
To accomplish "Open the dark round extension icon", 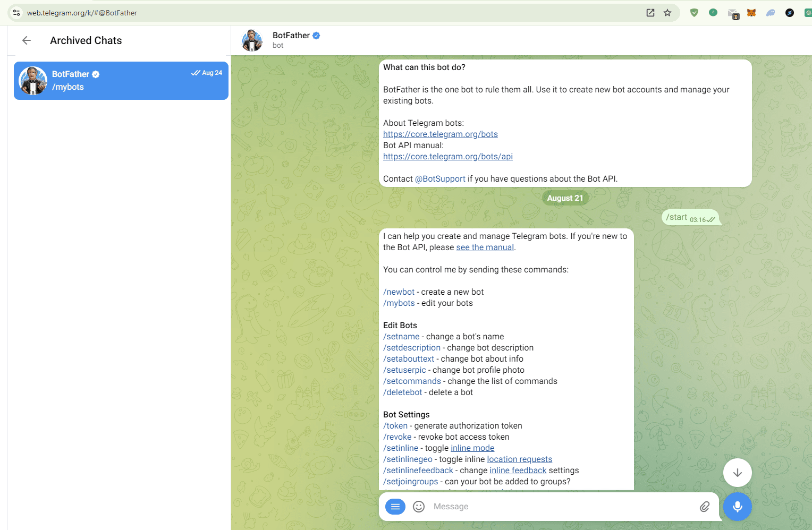I will coord(790,13).
